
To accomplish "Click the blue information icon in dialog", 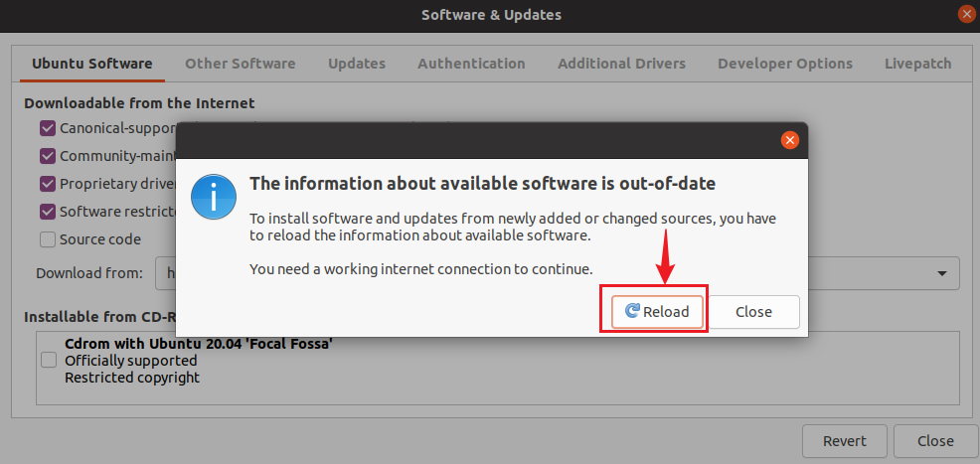I will (x=214, y=197).
